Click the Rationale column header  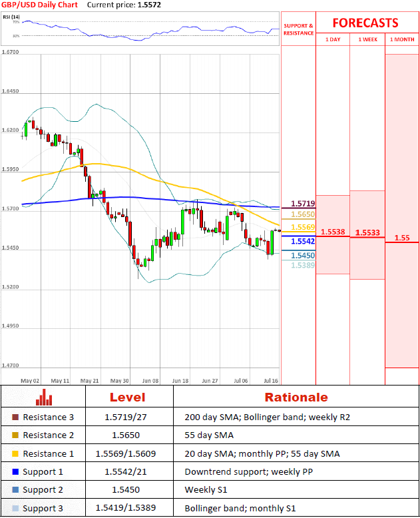[x=296, y=397]
